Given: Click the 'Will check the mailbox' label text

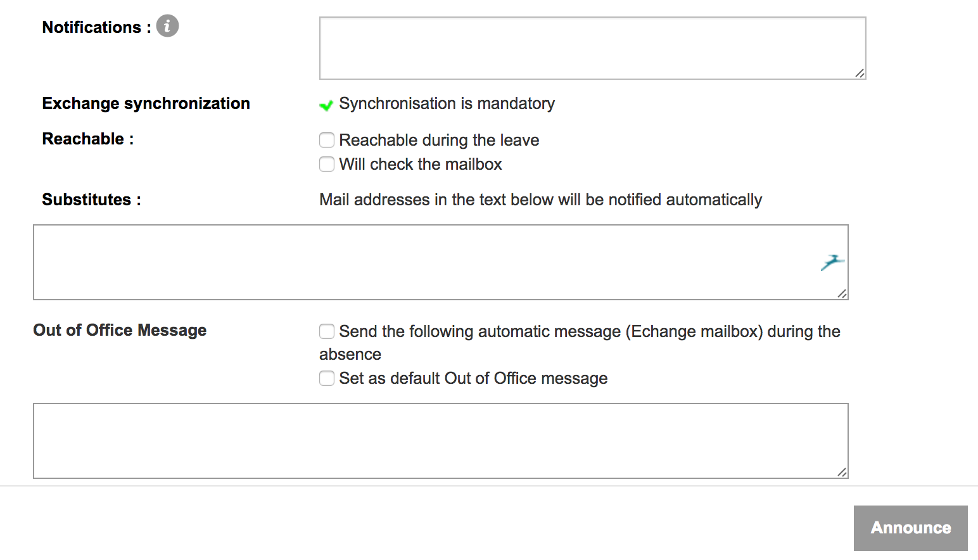Looking at the screenshot, I should [x=421, y=164].
